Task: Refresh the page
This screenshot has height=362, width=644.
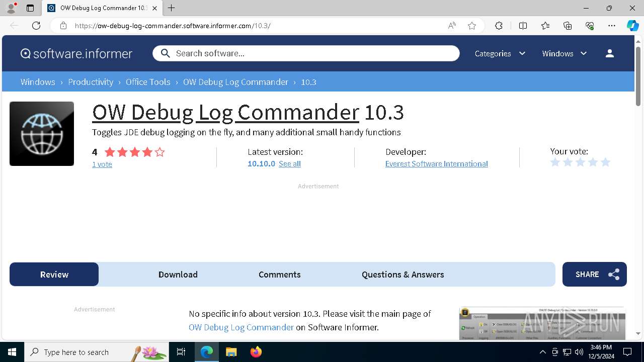Action: 36,26
